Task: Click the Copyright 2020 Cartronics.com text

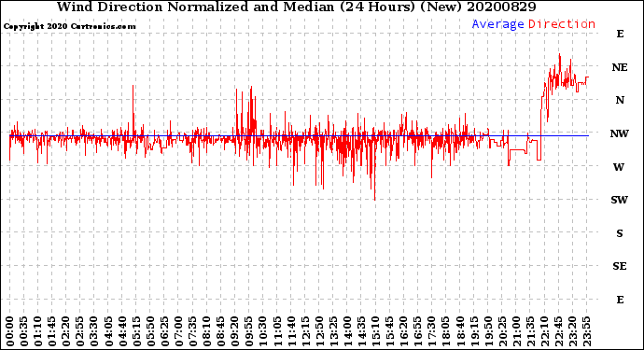Action: tap(69, 26)
